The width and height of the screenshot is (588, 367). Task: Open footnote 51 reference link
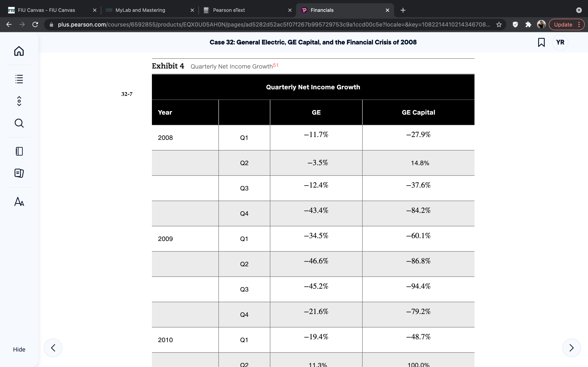click(x=276, y=65)
